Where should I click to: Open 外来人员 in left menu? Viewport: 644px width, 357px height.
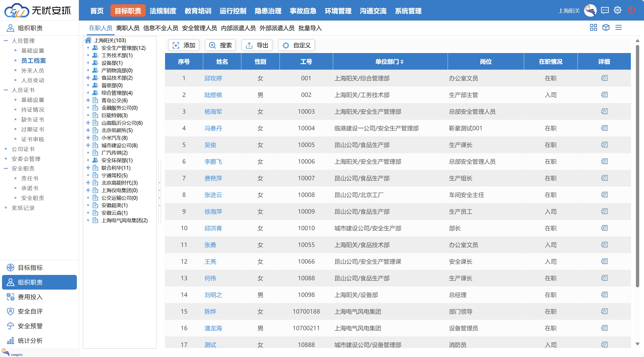33,70
